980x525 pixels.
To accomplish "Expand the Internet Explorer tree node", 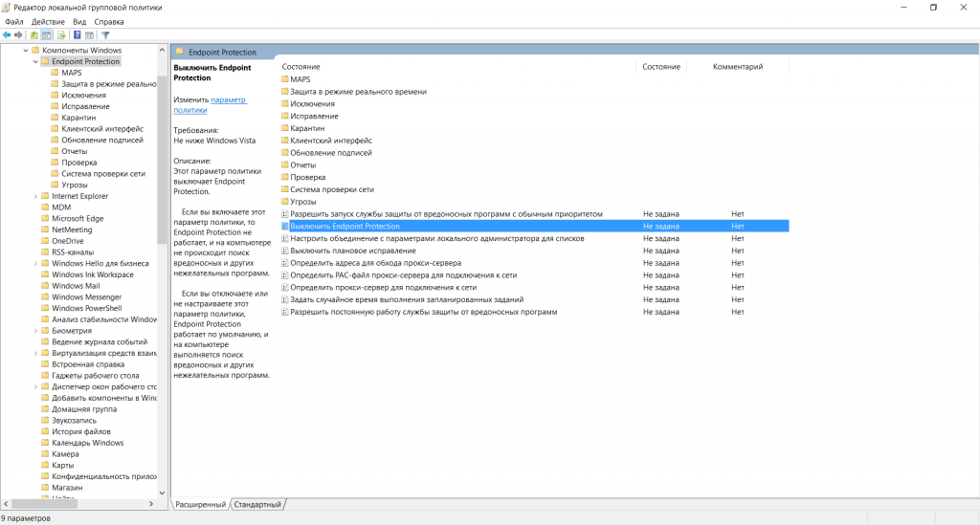I will pos(34,196).
